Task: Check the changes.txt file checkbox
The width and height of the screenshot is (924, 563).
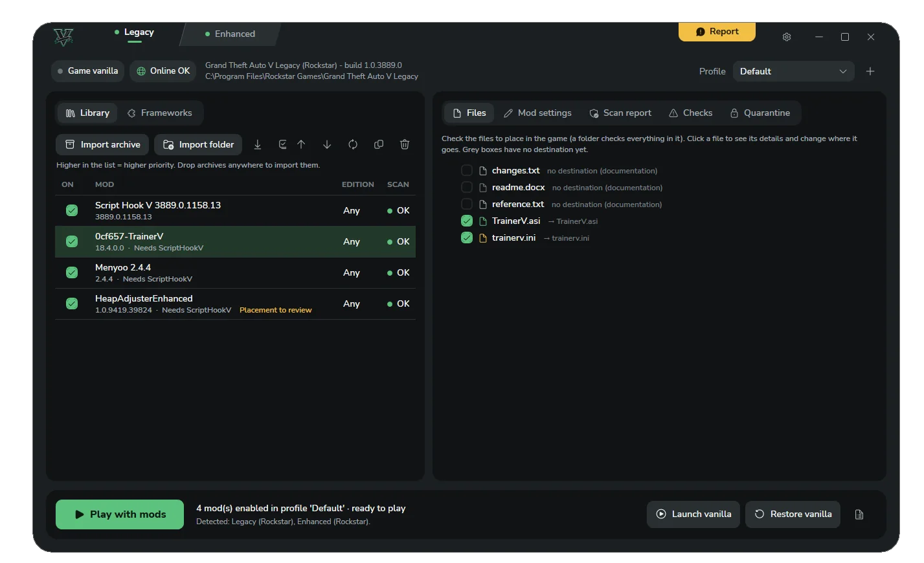Action: coord(466,170)
